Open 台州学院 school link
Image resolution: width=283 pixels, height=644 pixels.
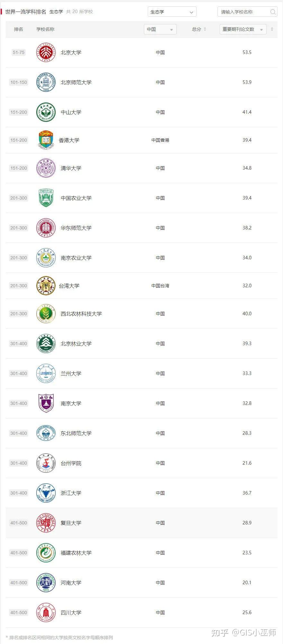(x=71, y=463)
